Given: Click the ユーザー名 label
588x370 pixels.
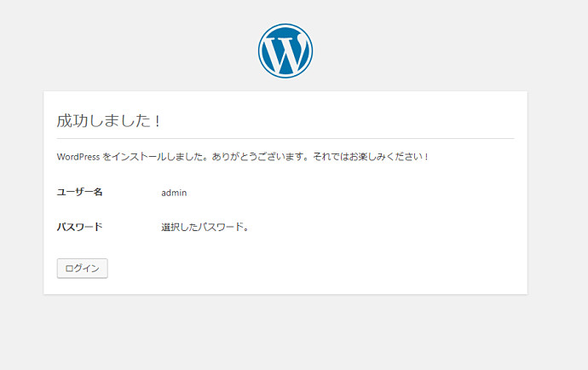Looking at the screenshot, I should pyautogui.click(x=79, y=193).
